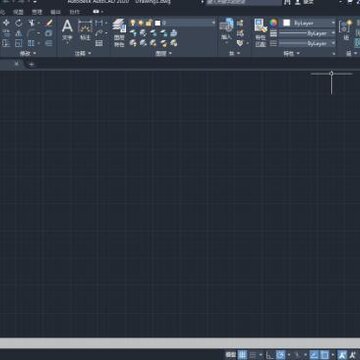Screen dimensions: 360x360
Task: Toggle isometric drafting in status bar
Action: pyautogui.click(x=297, y=355)
